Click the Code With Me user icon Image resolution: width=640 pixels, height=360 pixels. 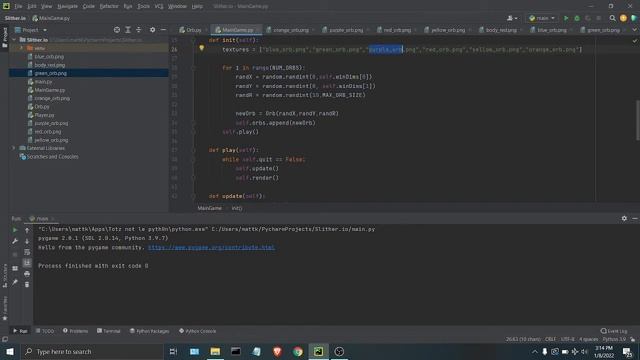(x=511, y=18)
